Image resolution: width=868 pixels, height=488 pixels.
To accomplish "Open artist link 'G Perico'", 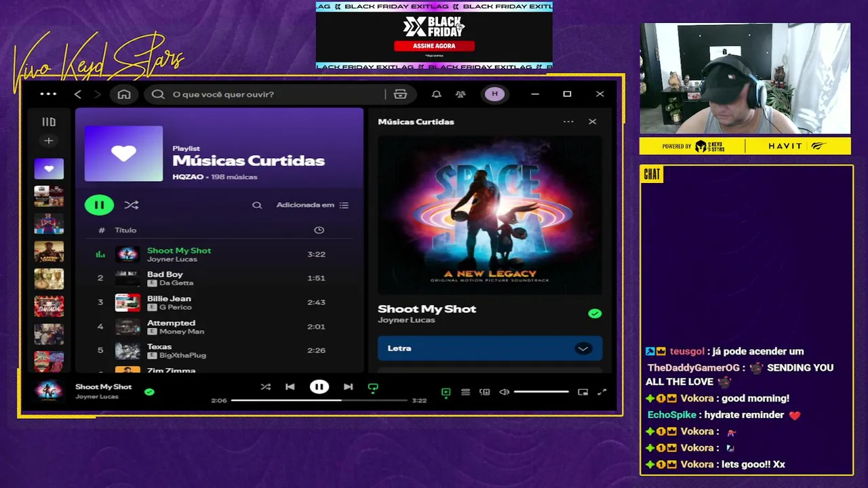I will tap(176, 307).
